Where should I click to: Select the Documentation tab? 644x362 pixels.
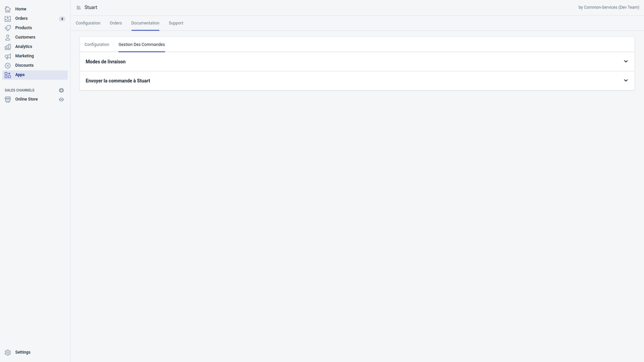click(x=145, y=23)
